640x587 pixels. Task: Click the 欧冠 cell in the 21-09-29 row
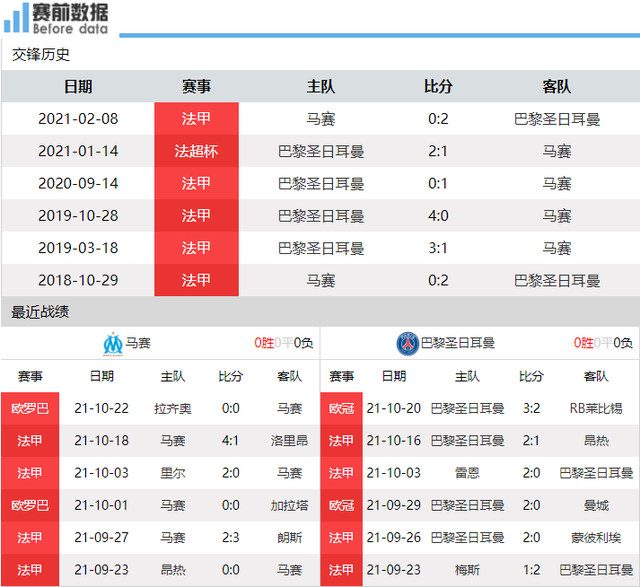coord(342,505)
